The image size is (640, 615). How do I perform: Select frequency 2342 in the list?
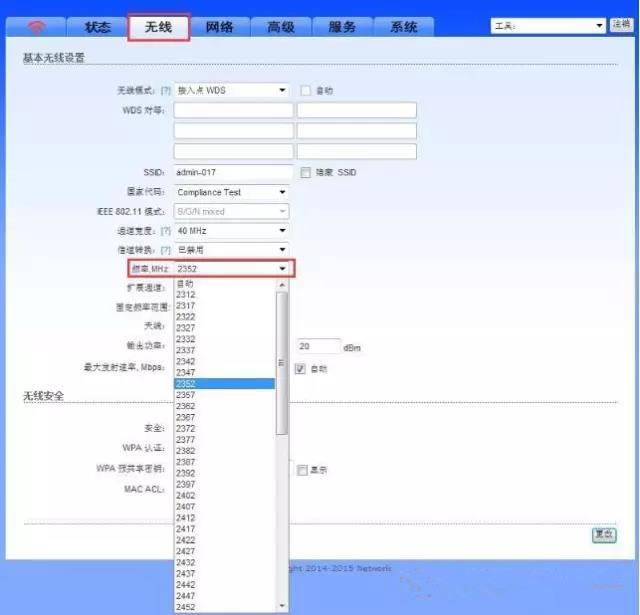224,361
